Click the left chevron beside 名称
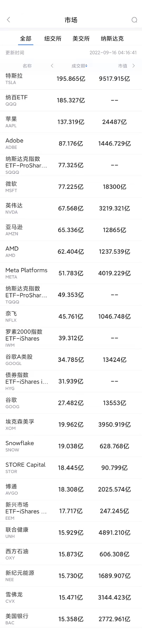The height and width of the screenshot is (644, 142). (x=52, y=66)
